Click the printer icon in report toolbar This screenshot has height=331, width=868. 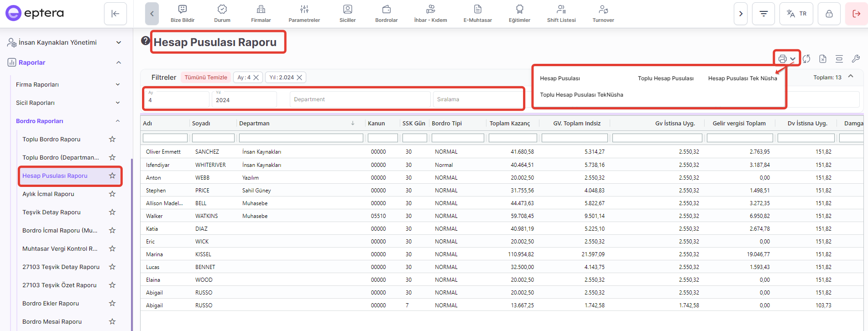(783, 59)
